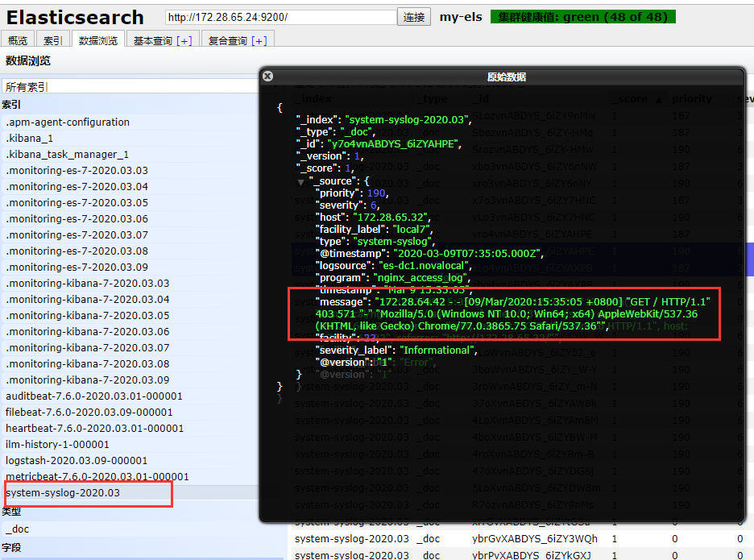Viewport: 754px width, 560px height.
Task: Collapse the _source object using its triangle
Action: [x=300, y=181]
